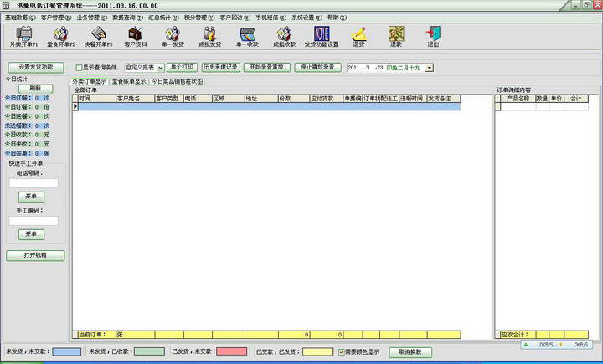Open 快餐开单 F3 toolbar icon

[x=99, y=37]
